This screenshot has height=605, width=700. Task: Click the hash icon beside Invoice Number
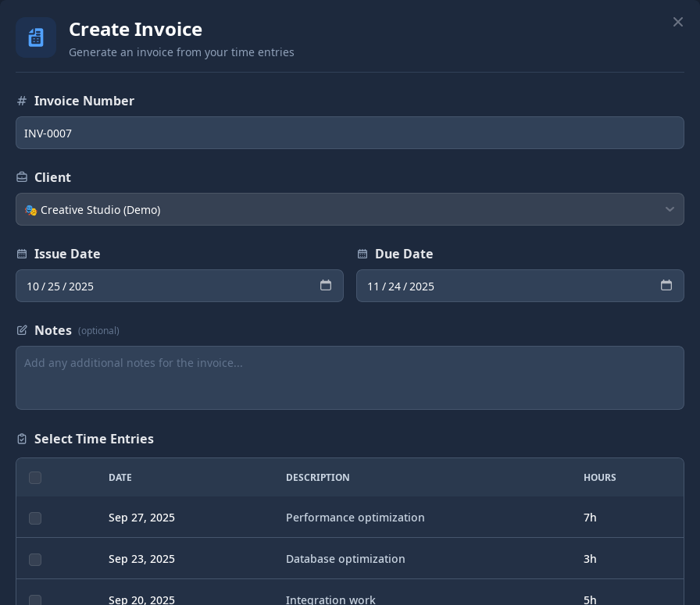point(21,101)
